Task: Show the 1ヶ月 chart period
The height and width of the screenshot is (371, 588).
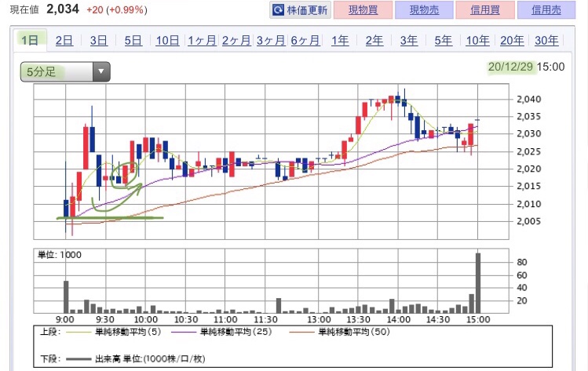Action: click(x=202, y=40)
